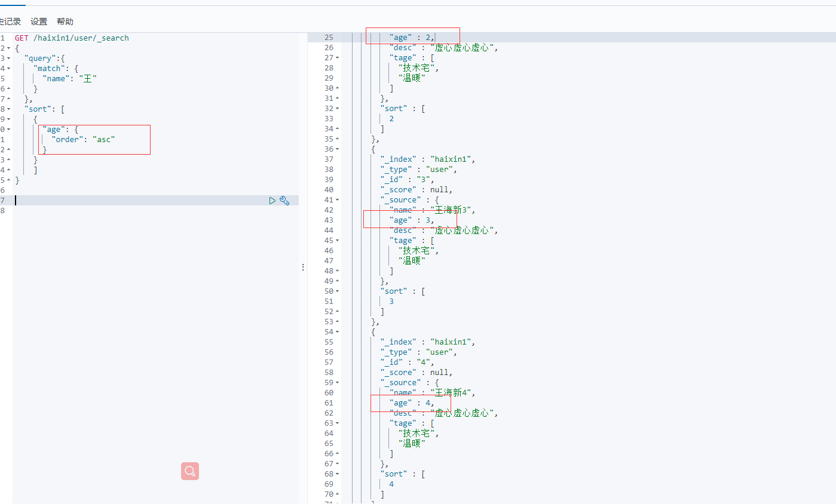Image resolution: width=836 pixels, height=504 pixels.
Task: Open the 帮助 menu
Action: click(x=65, y=21)
